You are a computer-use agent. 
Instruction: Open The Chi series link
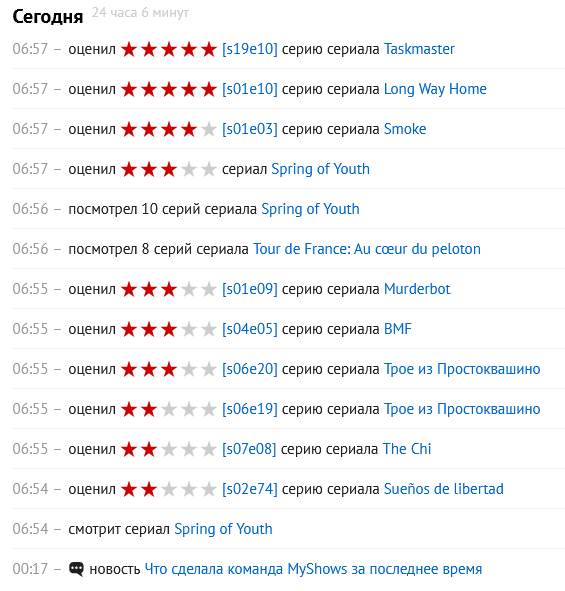coord(407,449)
